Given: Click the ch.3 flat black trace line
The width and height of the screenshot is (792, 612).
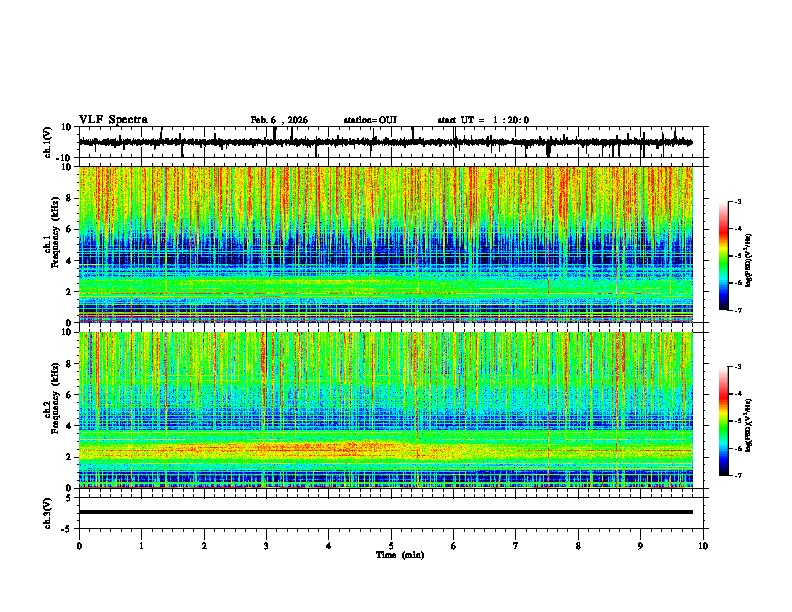Looking at the screenshot, I should click(x=385, y=512).
